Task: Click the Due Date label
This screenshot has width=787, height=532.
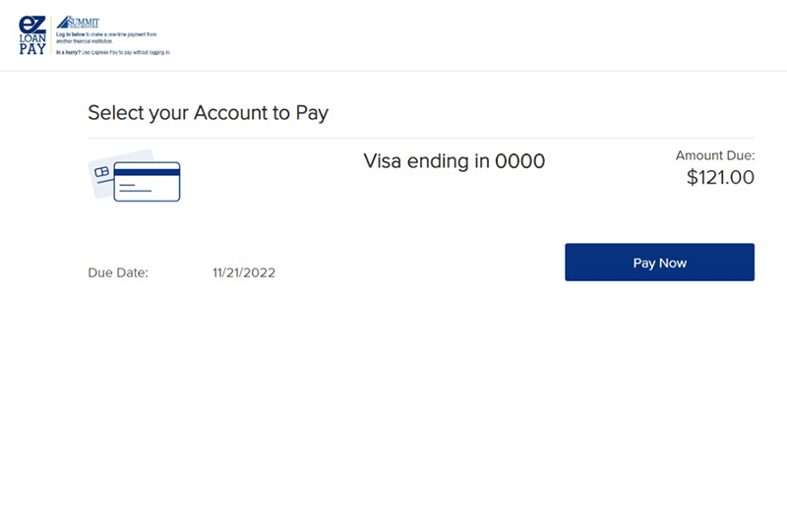Action: [x=118, y=272]
